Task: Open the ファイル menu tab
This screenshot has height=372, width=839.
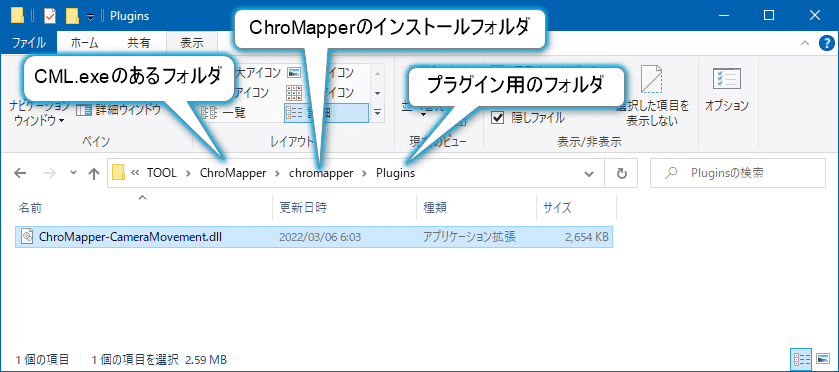Action: click(x=29, y=43)
